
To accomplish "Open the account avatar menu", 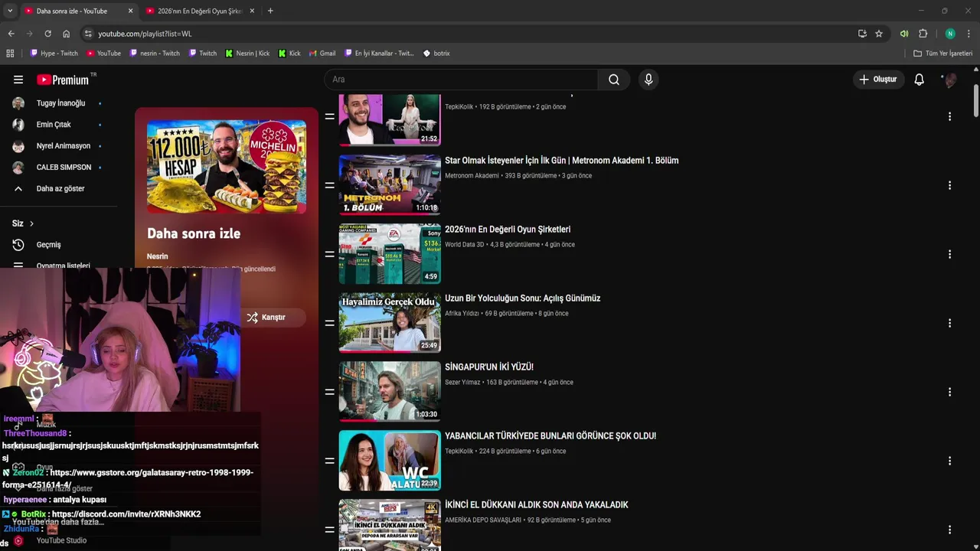I will (x=950, y=80).
